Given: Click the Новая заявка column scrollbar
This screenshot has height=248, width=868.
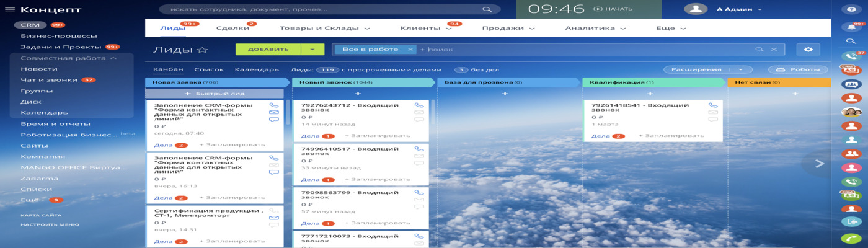Looking at the screenshot, I should click(288, 112).
